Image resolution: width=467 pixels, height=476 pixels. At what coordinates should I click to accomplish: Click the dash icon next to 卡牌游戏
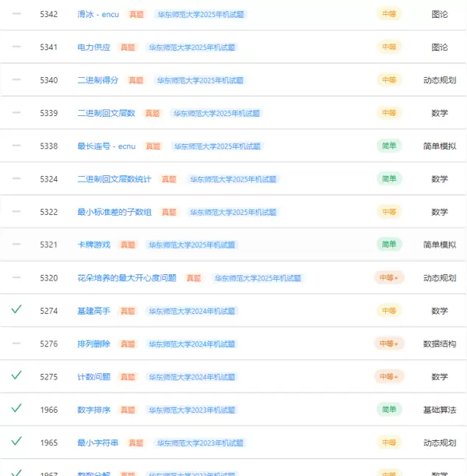click(16, 245)
